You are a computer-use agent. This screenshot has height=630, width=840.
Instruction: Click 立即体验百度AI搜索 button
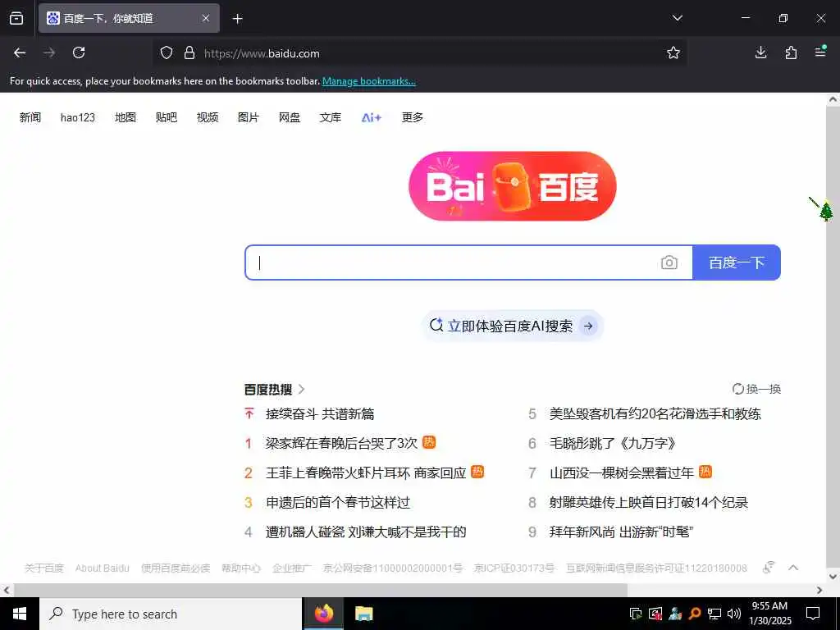(x=513, y=326)
